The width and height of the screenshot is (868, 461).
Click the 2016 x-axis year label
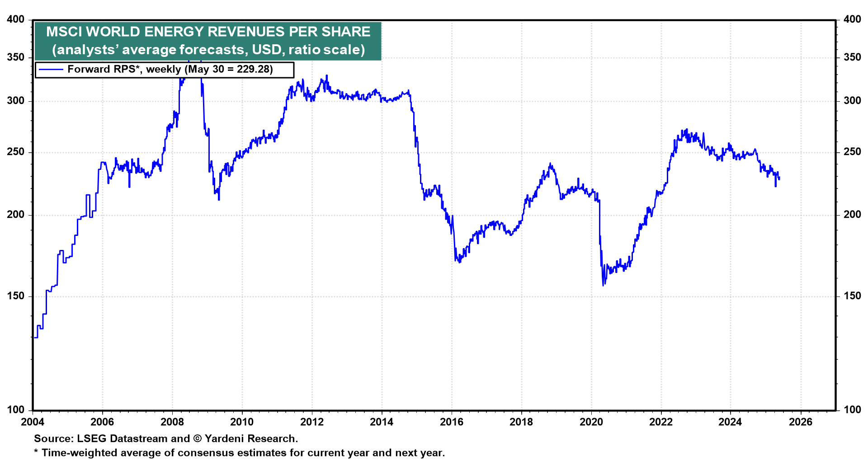pyautogui.click(x=452, y=422)
